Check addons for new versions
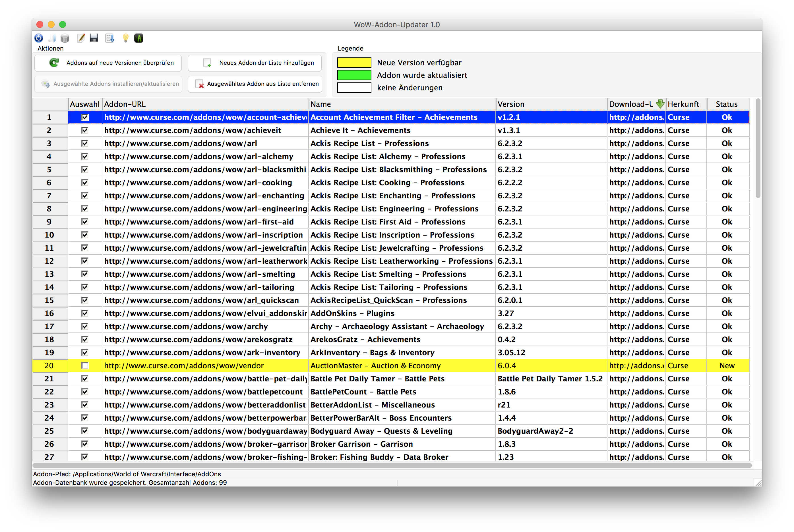Image resolution: width=794 pixels, height=532 pixels. click(x=108, y=63)
